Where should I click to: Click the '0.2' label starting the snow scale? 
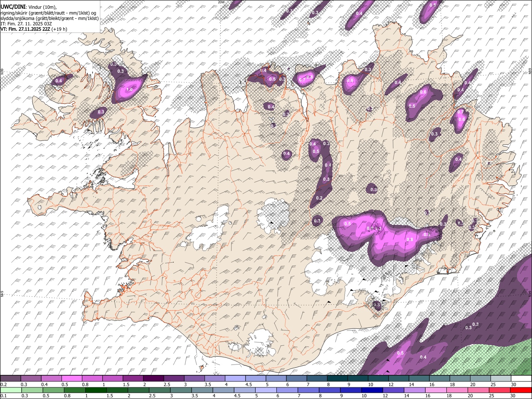3,384
